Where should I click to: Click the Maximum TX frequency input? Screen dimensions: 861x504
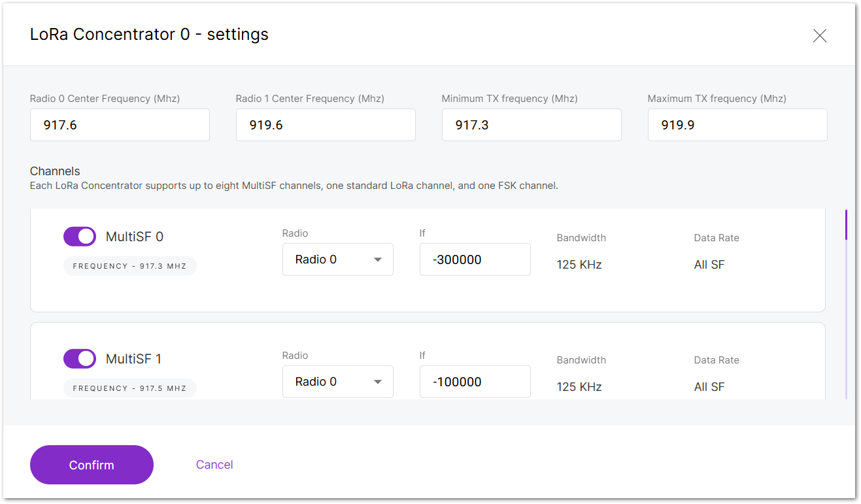737,124
